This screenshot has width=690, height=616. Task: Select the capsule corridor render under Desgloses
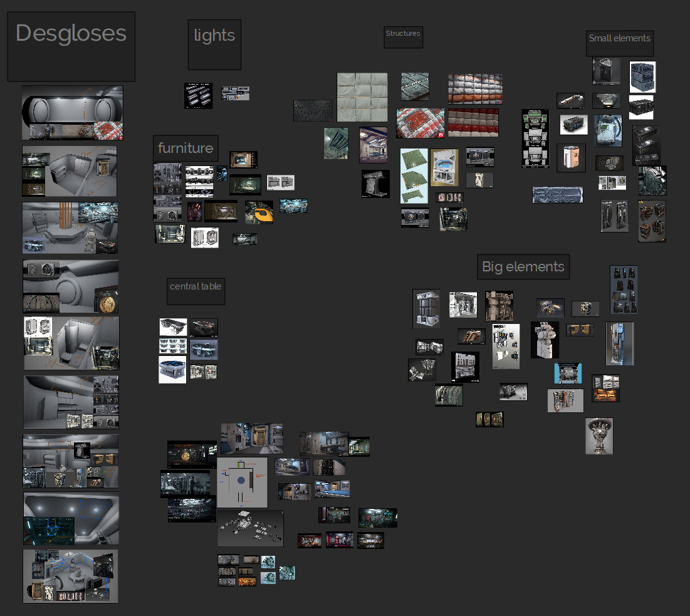73,113
